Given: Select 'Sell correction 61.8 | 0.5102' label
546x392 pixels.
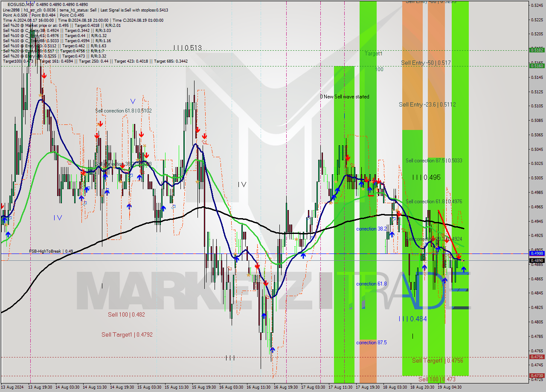Looking at the screenshot, I should pos(123,110).
